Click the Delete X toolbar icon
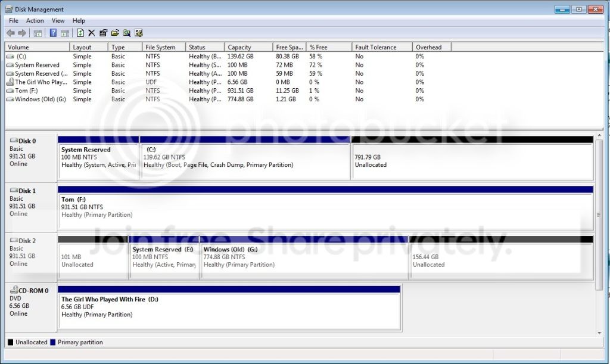This screenshot has width=610, height=364. (91, 33)
